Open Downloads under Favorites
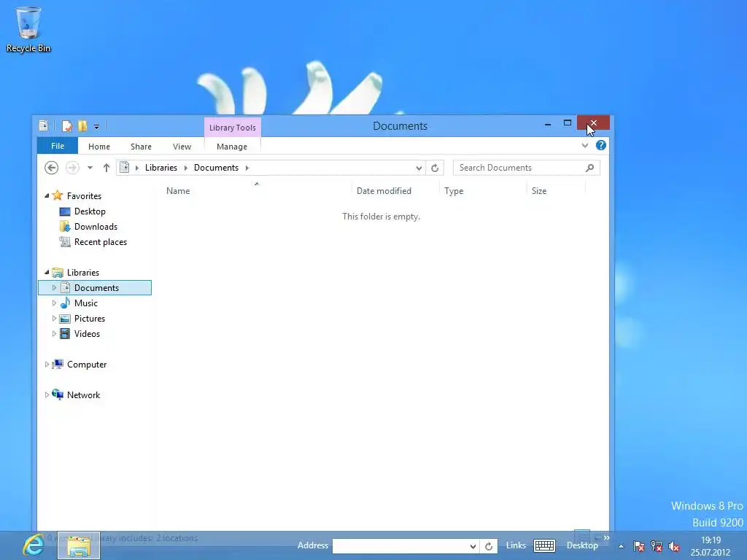This screenshot has width=747, height=560. click(x=96, y=227)
